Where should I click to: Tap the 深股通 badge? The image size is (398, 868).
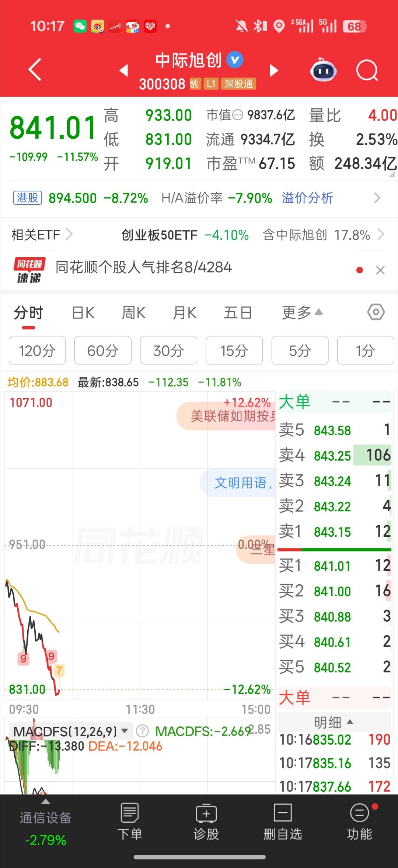238,84
